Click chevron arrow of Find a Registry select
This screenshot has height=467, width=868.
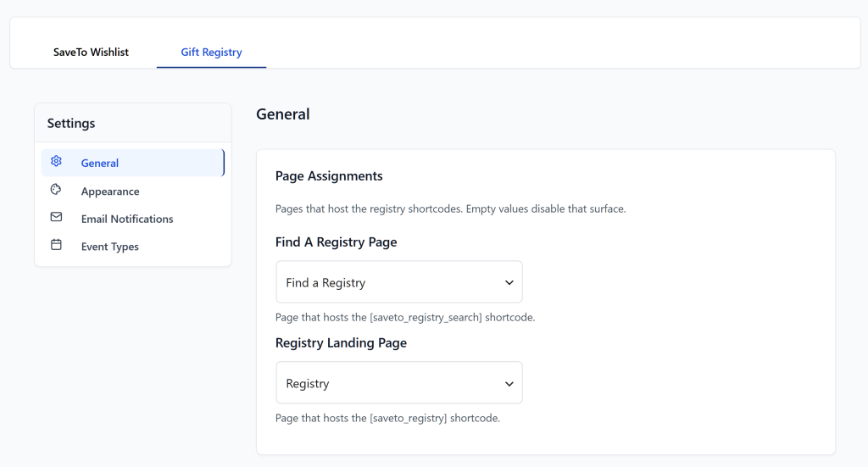[x=509, y=283]
